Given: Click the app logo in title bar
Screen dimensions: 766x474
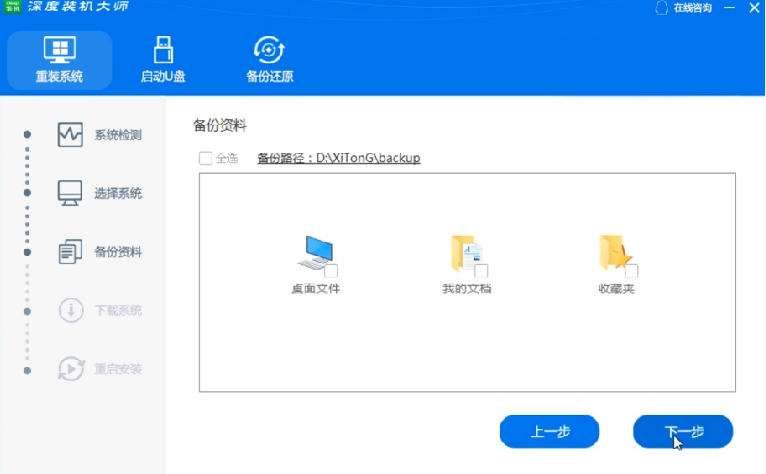Looking at the screenshot, I should (x=14, y=7).
